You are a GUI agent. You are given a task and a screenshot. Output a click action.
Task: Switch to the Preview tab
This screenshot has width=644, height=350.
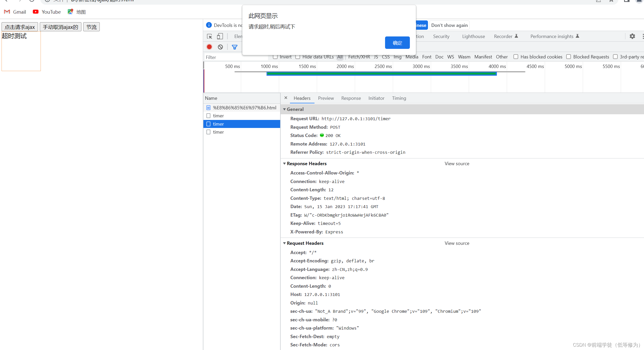coord(326,98)
